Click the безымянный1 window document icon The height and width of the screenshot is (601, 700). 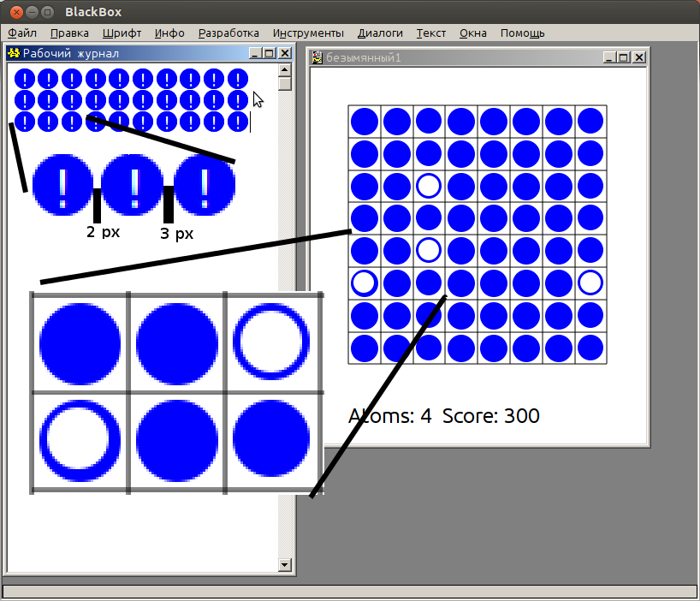(x=317, y=58)
